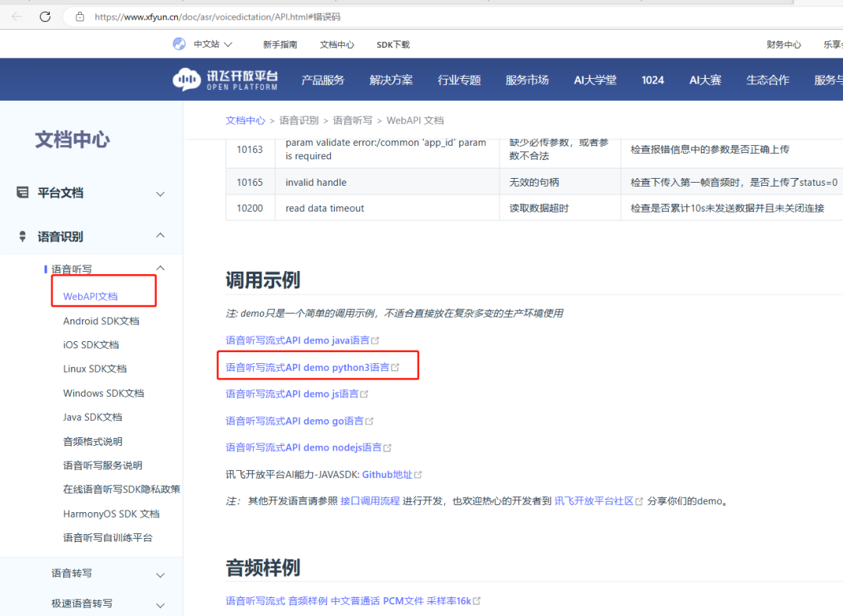This screenshot has width=843, height=616.
Task: Collapse the 语音识别 section chevron
Action: (160, 236)
